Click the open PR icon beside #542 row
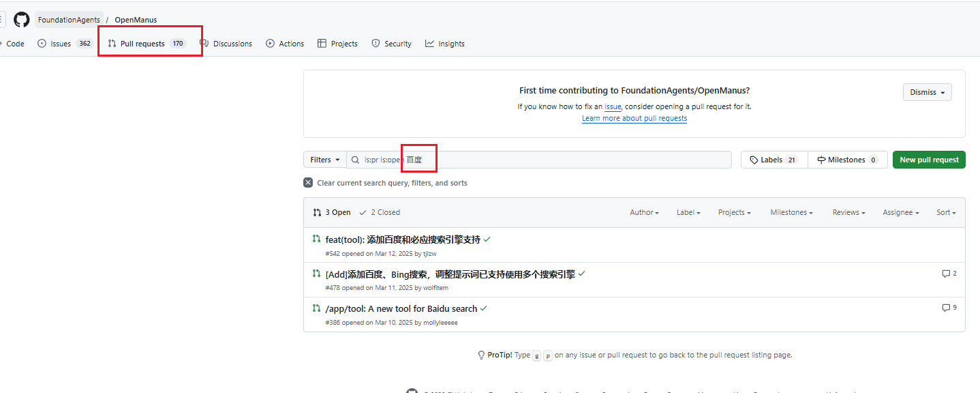The width and height of the screenshot is (980, 393). point(316,239)
